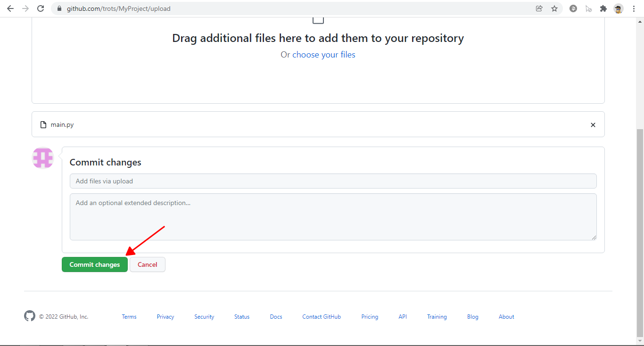The width and height of the screenshot is (644, 346).
Task: Bookmark this page with the star icon
Action: pyautogui.click(x=554, y=8)
